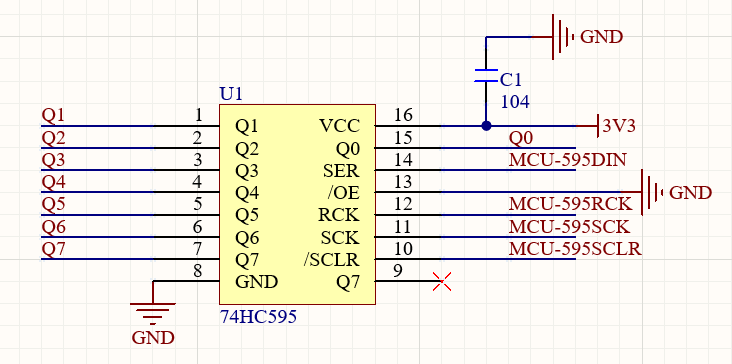This screenshot has width=732, height=364.
Task: Select the Q4 net label on the pin 4 wire
Action: [53, 182]
